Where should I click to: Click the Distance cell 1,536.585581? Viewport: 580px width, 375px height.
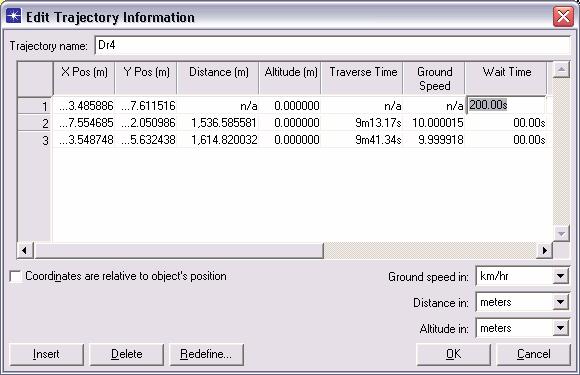(218, 123)
